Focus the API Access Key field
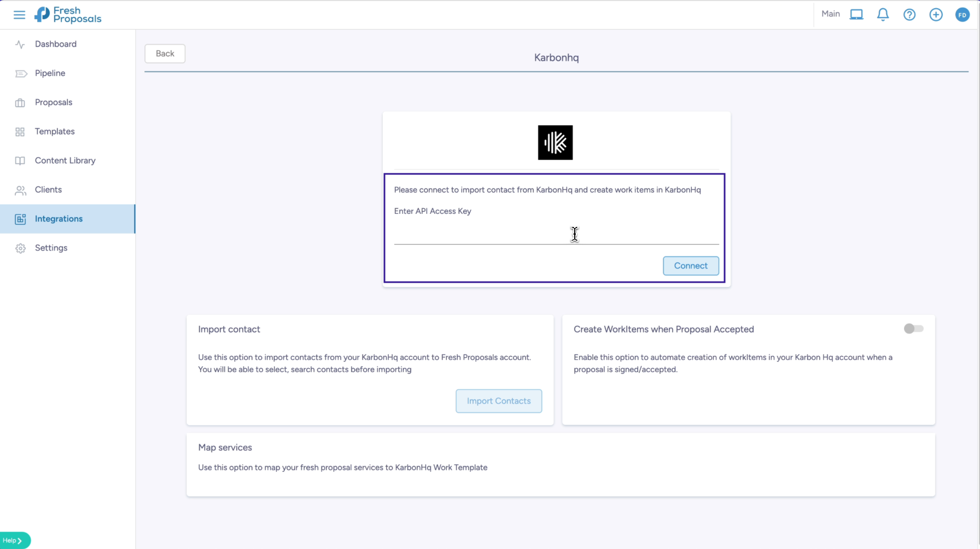Image resolution: width=980 pixels, height=549 pixels. [x=556, y=234]
